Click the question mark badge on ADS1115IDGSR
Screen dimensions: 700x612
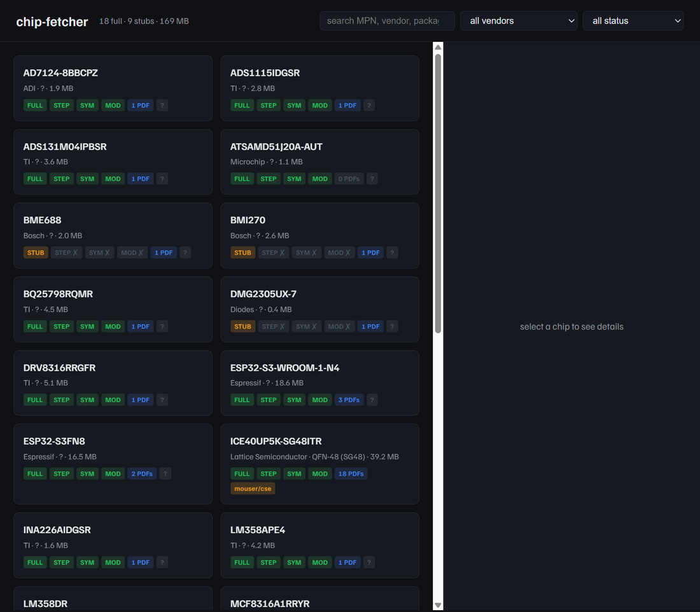pyautogui.click(x=368, y=106)
